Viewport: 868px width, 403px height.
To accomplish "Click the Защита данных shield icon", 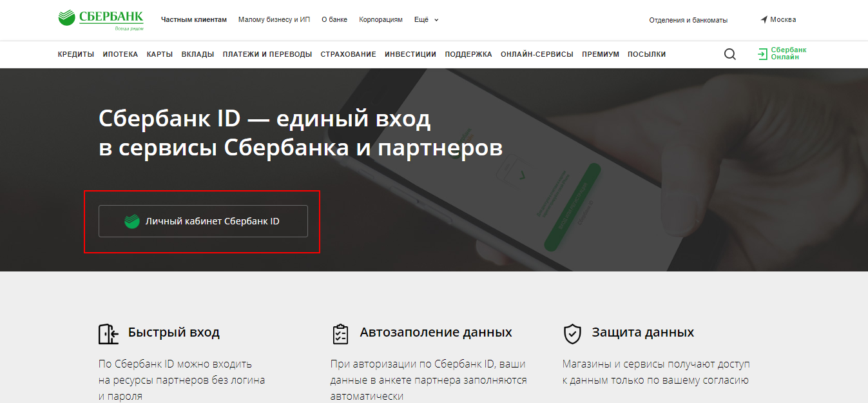I will (x=572, y=333).
